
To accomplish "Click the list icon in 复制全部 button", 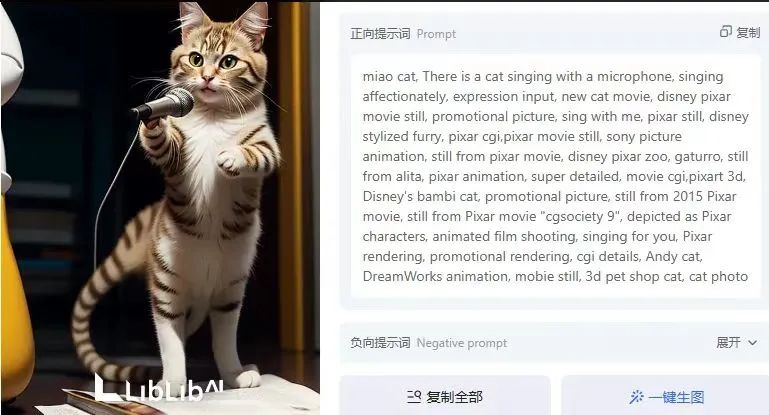I will (414, 397).
